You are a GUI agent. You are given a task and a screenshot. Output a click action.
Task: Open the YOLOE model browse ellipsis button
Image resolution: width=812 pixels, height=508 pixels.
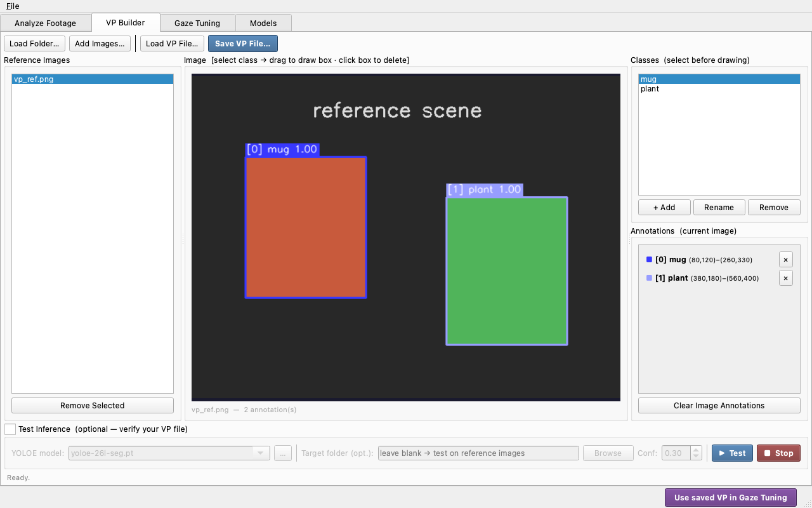click(283, 453)
